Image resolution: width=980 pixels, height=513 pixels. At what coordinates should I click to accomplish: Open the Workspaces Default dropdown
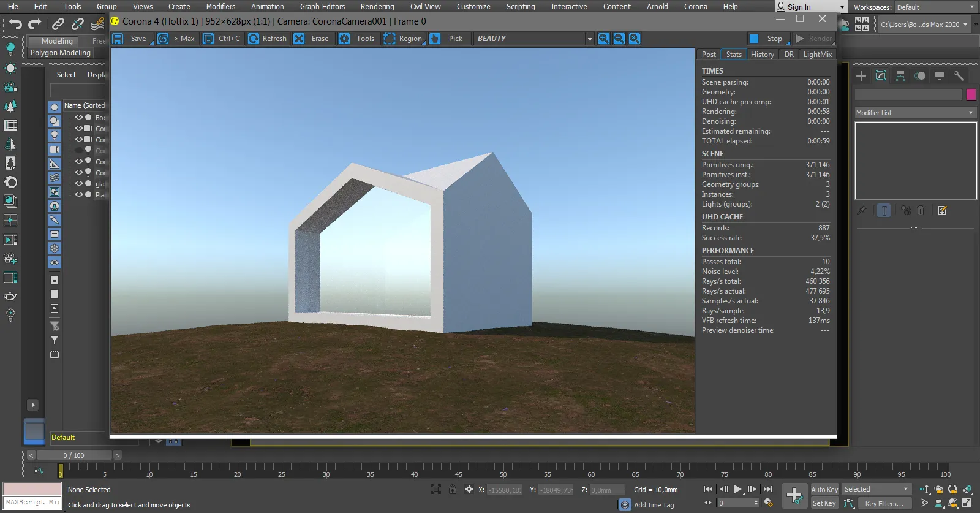(x=935, y=7)
